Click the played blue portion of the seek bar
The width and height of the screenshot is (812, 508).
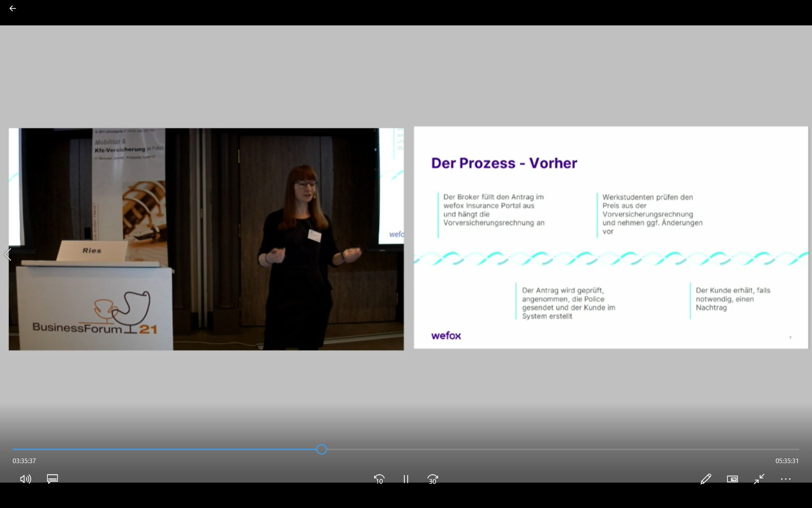[x=169, y=449]
